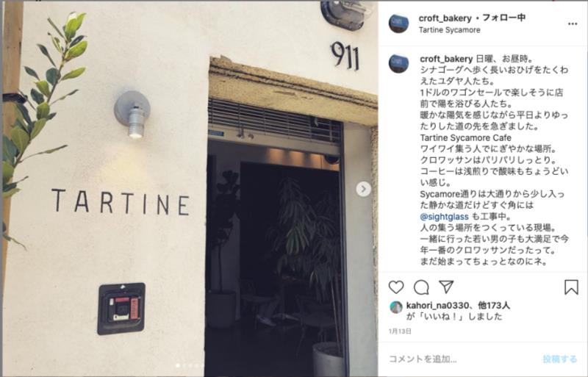Screen dimensions: 588x377
Task: Save post with bookmark icon
Action: pyautogui.click(x=571, y=287)
